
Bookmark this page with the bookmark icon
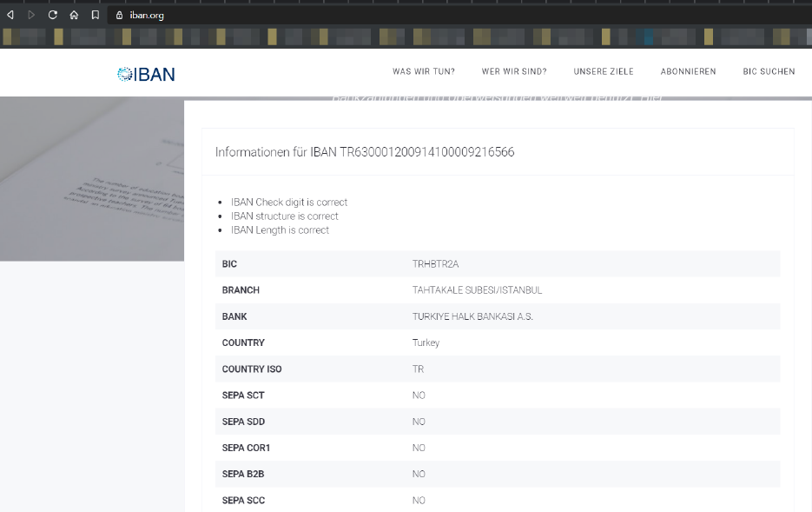click(x=96, y=15)
